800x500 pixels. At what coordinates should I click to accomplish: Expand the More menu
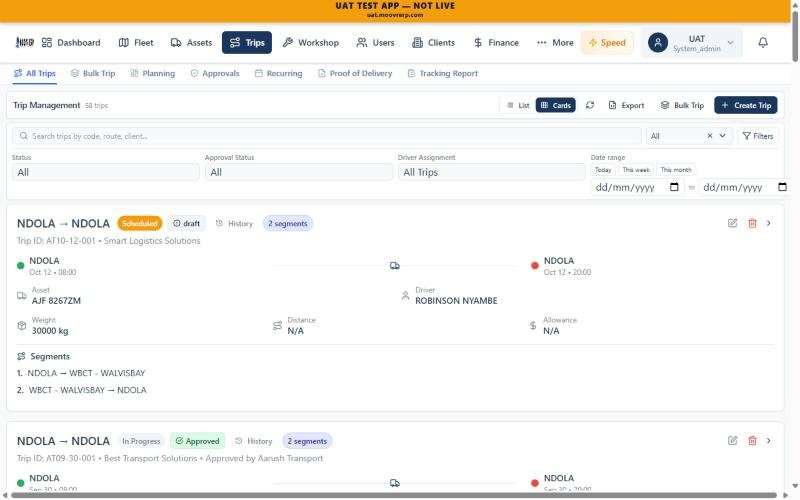(555, 42)
